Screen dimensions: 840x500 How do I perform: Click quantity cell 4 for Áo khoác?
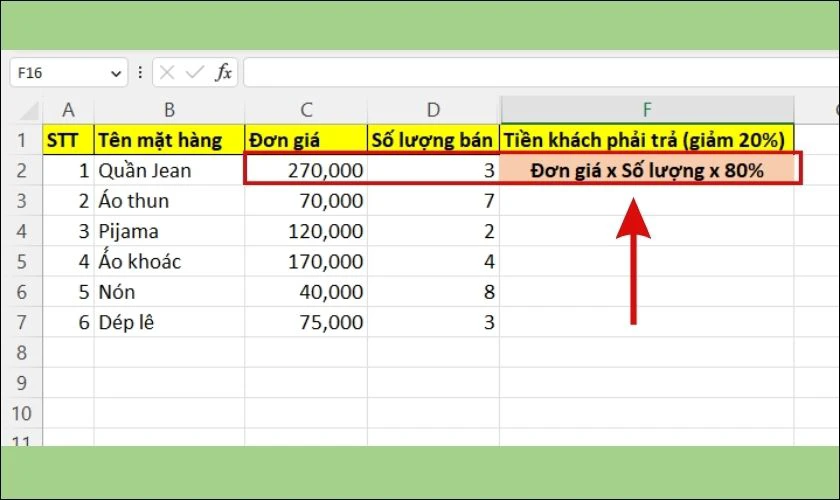[433, 262]
